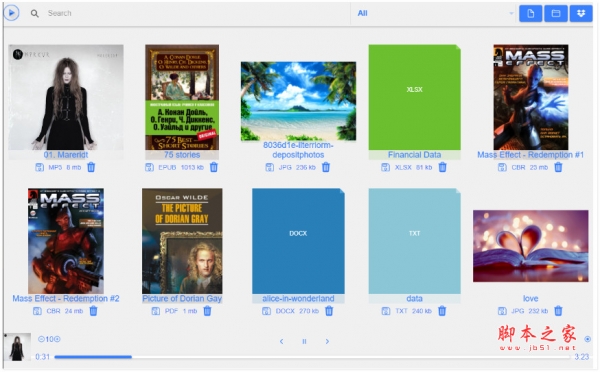Open Mass Effect - Redemption #1 name link
600x372 pixels.
pyautogui.click(x=530, y=155)
